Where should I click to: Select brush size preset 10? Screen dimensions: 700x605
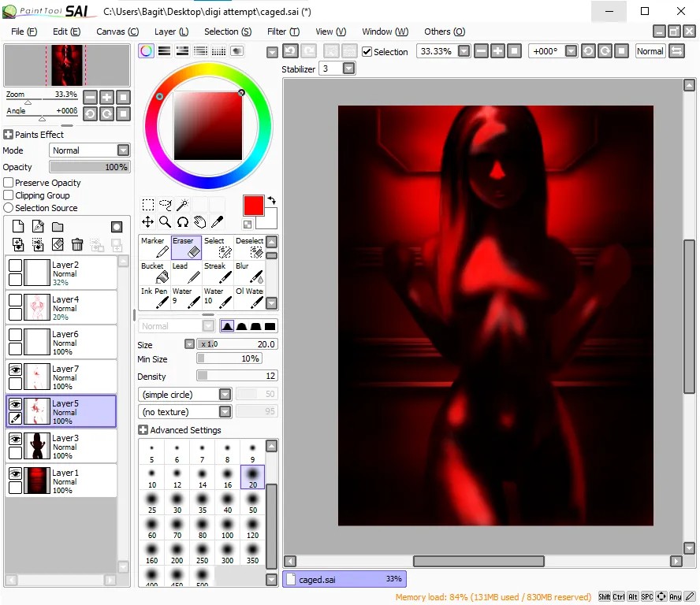click(x=152, y=477)
